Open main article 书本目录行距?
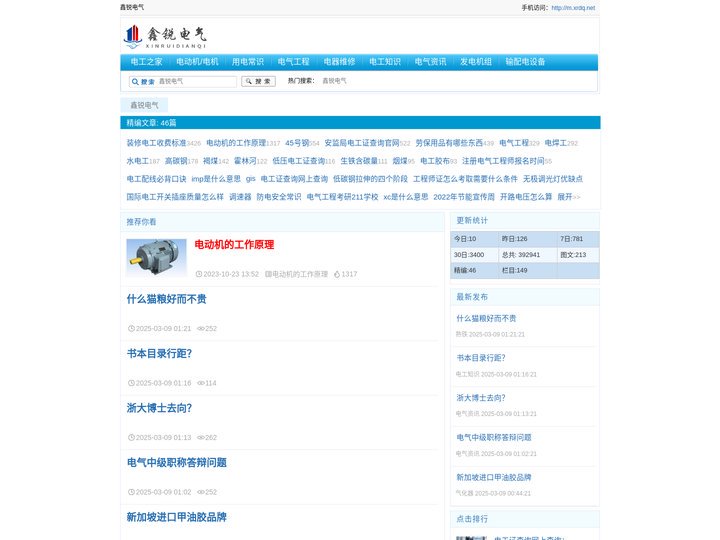Screen dimensions: 720x540 (159, 354)
